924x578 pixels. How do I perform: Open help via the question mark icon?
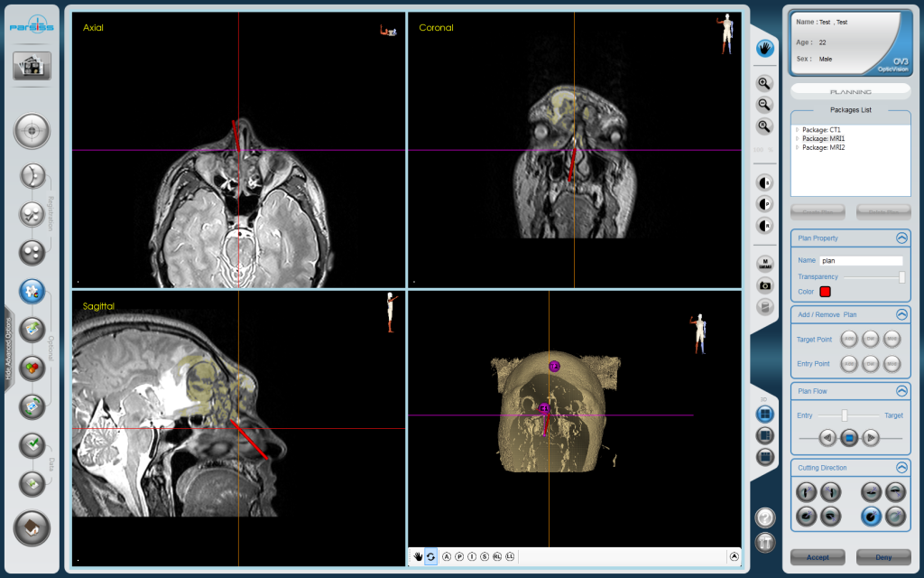[x=765, y=518]
